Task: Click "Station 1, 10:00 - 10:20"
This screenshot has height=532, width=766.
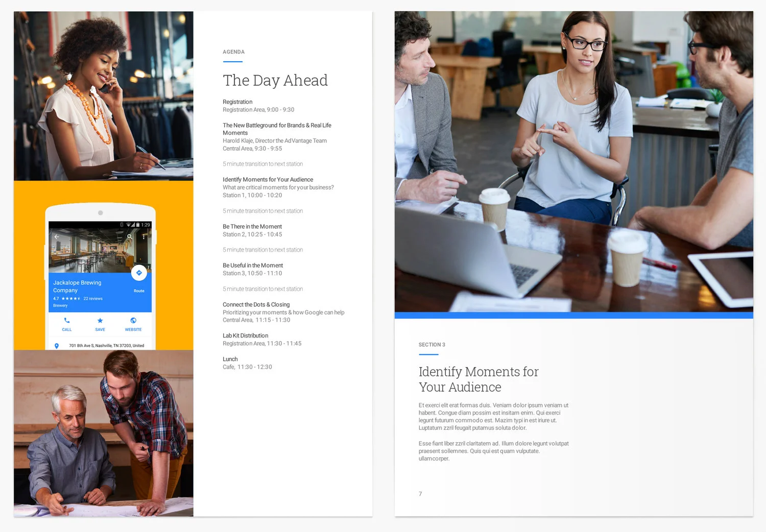Action: 252,196
